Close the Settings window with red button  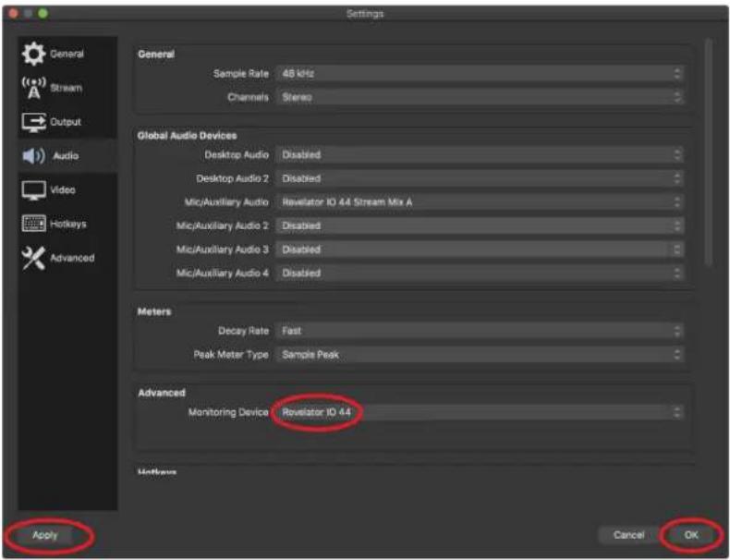(14, 14)
